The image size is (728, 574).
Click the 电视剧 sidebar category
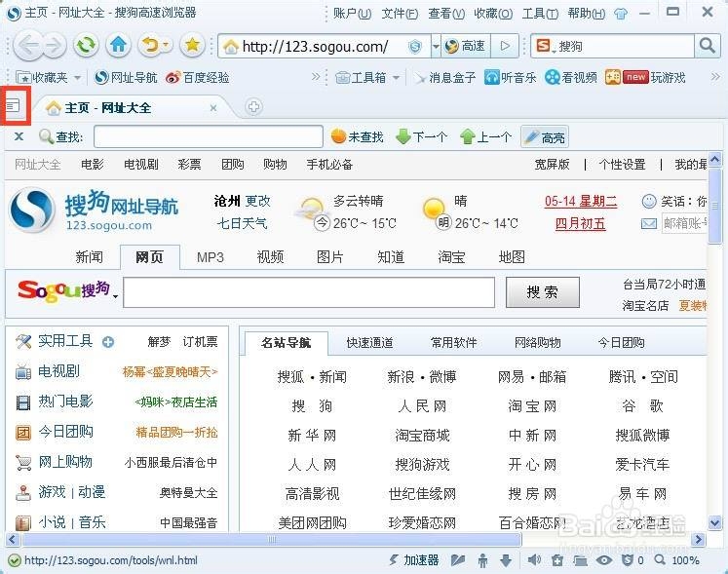click(x=58, y=371)
